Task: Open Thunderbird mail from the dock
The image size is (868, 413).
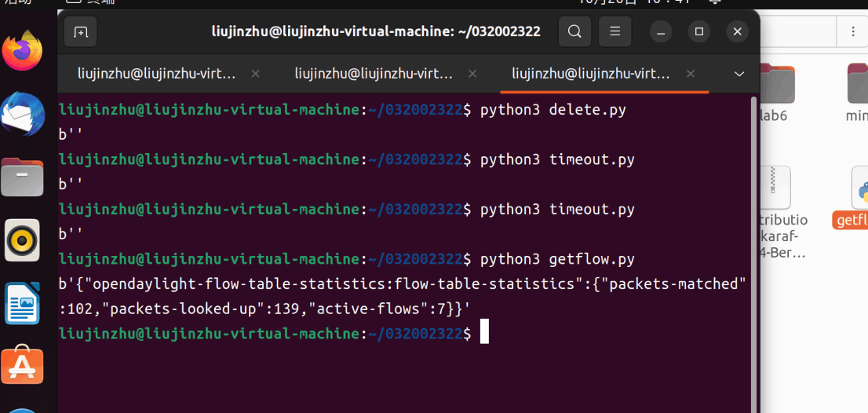Action: [22, 115]
